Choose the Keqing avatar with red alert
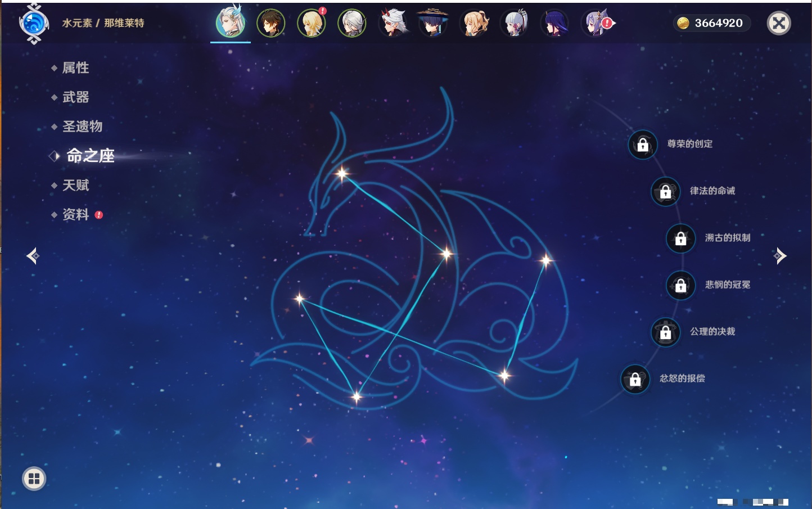The image size is (812, 509). tap(596, 23)
